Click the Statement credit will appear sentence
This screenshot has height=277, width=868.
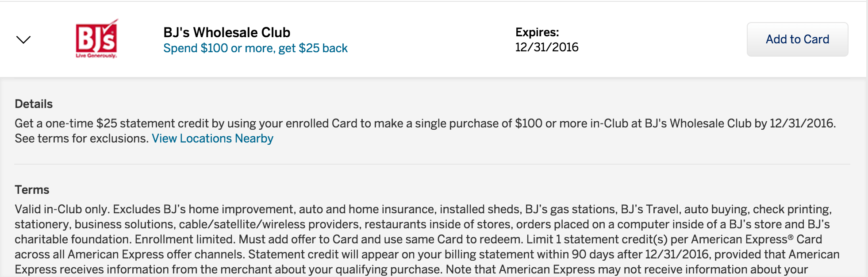click(544, 254)
